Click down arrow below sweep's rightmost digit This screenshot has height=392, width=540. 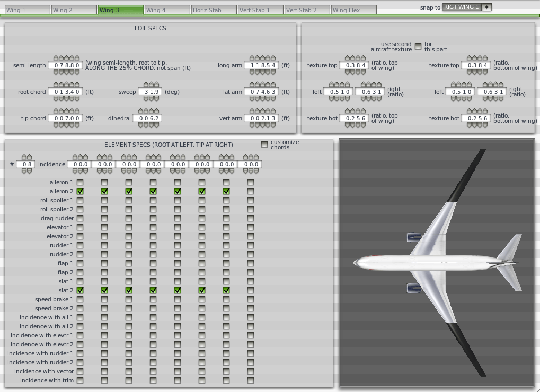coord(157,99)
